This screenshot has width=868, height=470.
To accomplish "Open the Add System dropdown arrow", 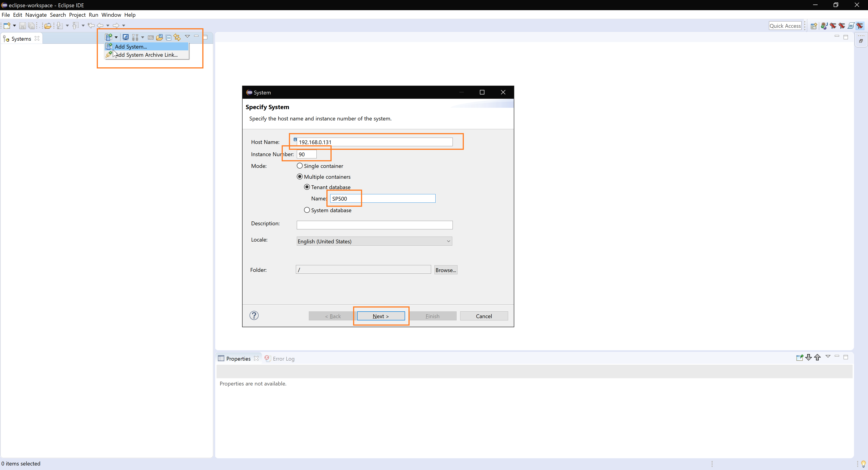I will tap(116, 38).
